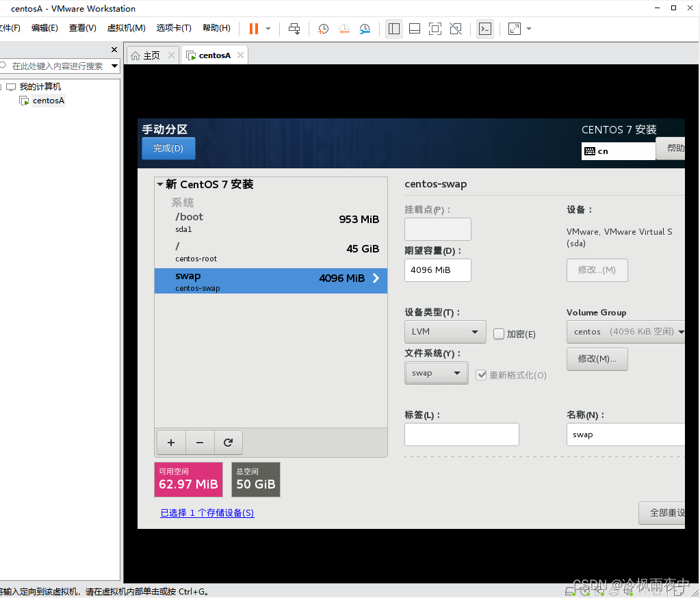Close the 主页 tab
700x598 pixels.
pyautogui.click(x=172, y=55)
